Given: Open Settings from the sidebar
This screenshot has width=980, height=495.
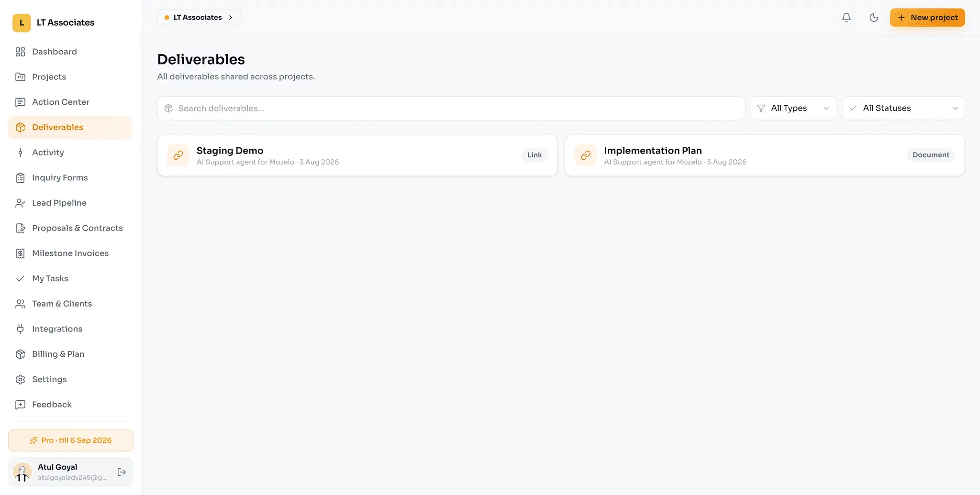Looking at the screenshot, I should pos(70,379).
